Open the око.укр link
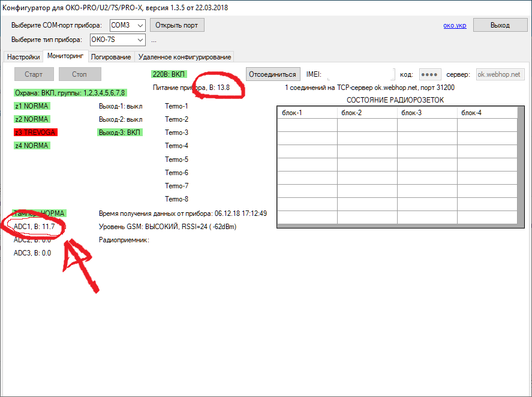This screenshot has width=532, height=397. pyautogui.click(x=453, y=25)
